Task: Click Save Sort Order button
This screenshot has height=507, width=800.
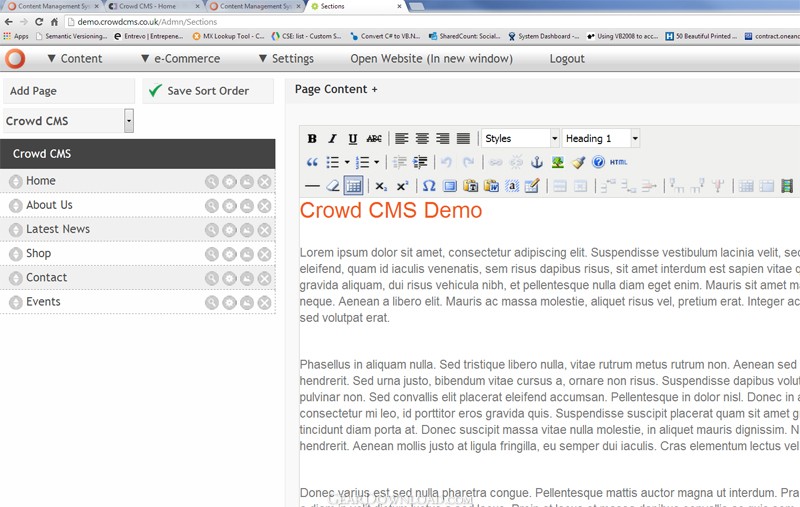Action: pos(208,91)
